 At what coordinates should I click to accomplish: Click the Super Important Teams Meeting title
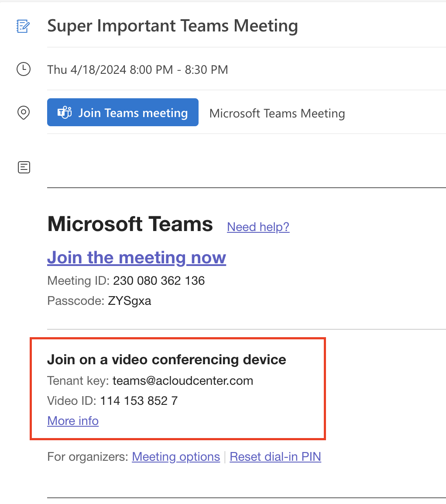tap(172, 26)
